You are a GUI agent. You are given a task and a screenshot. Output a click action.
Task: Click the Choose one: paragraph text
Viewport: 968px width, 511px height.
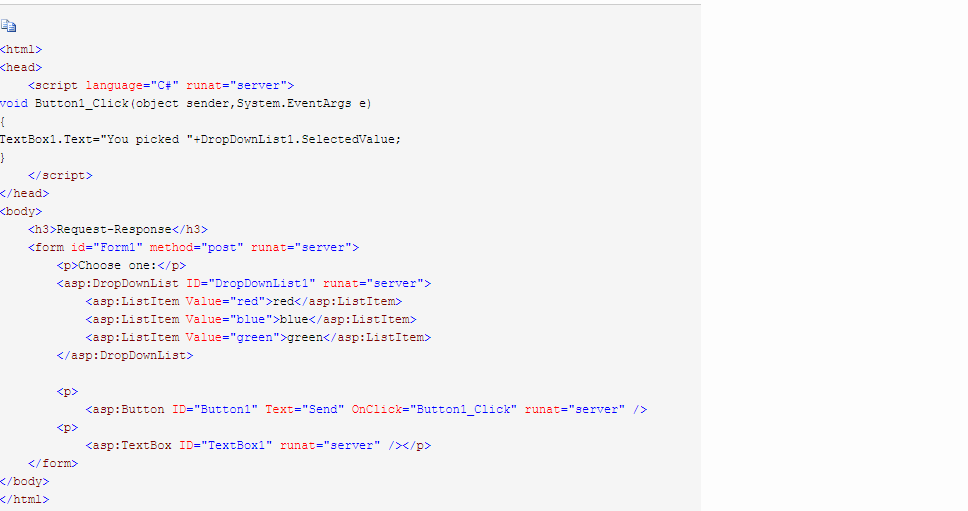point(118,265)
